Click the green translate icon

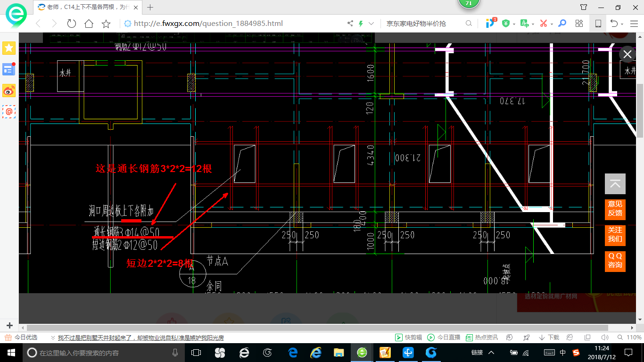click(x=524, y=24)
